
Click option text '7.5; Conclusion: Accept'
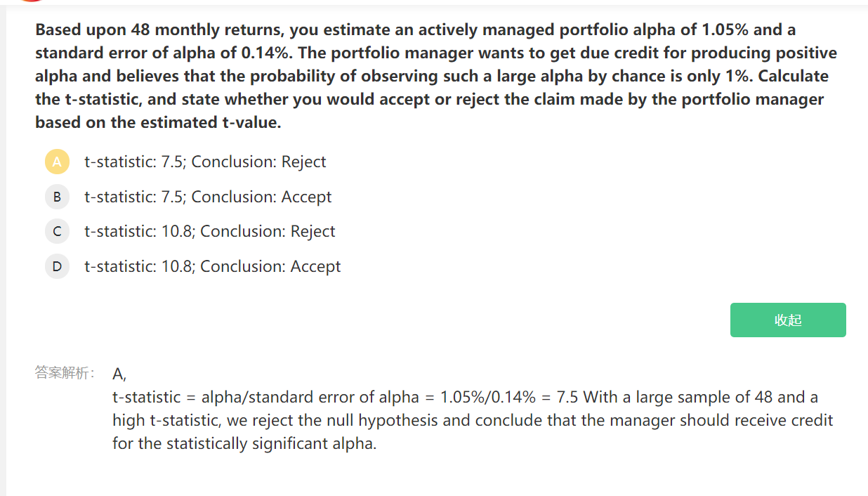click(246, 197)
